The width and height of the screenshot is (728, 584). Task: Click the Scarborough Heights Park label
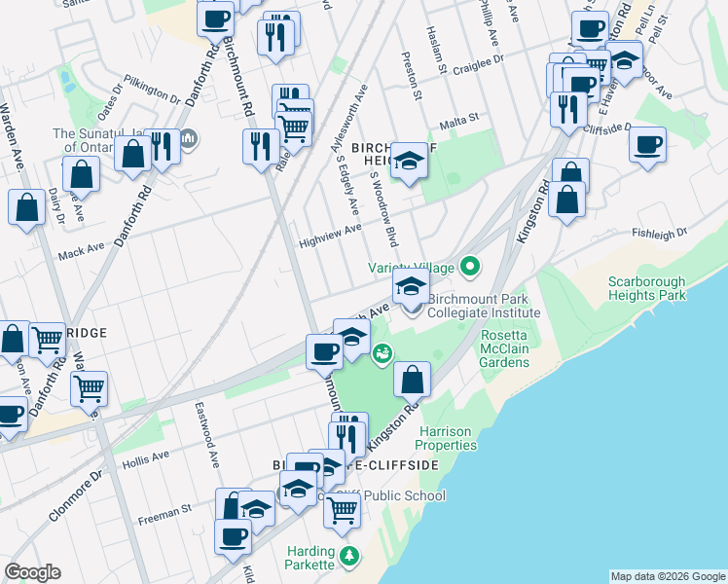click(647, 288)
